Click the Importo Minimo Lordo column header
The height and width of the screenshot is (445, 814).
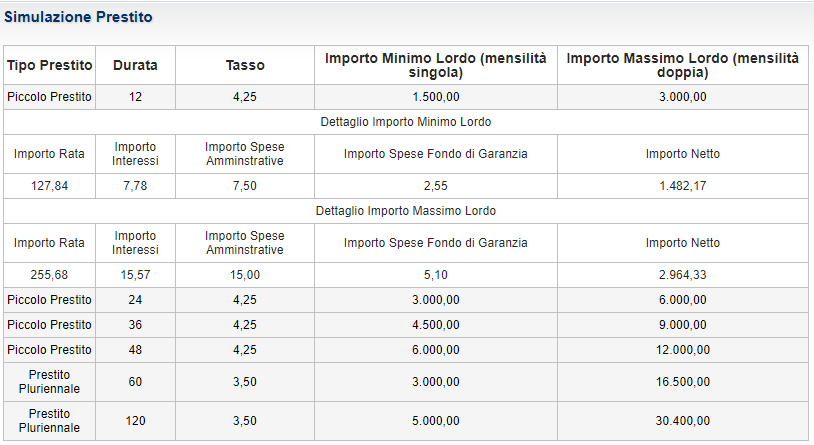(435, 65)
